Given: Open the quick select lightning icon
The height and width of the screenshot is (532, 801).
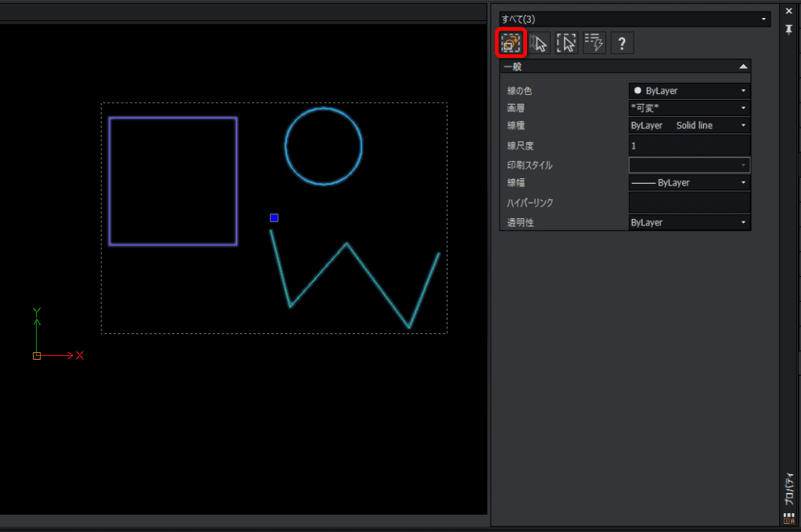Looking at the screenshot, I should tap(594, 43).
